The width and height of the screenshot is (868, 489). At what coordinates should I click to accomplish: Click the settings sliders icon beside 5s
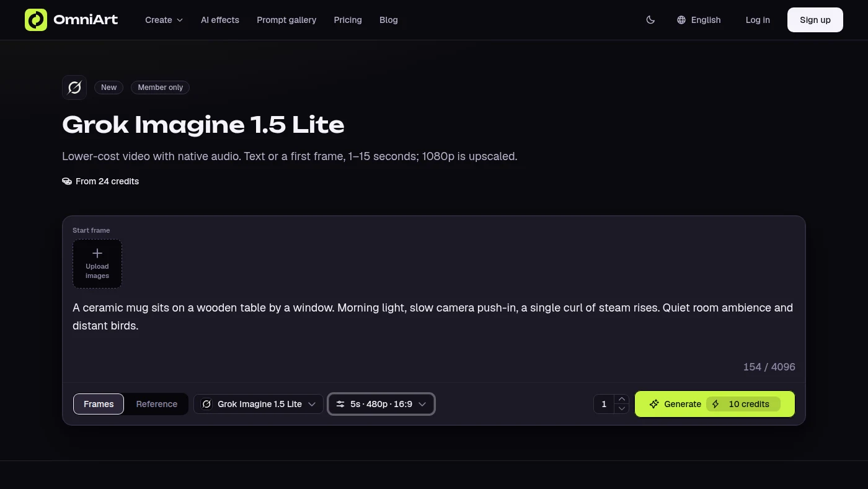coord(340,404)
